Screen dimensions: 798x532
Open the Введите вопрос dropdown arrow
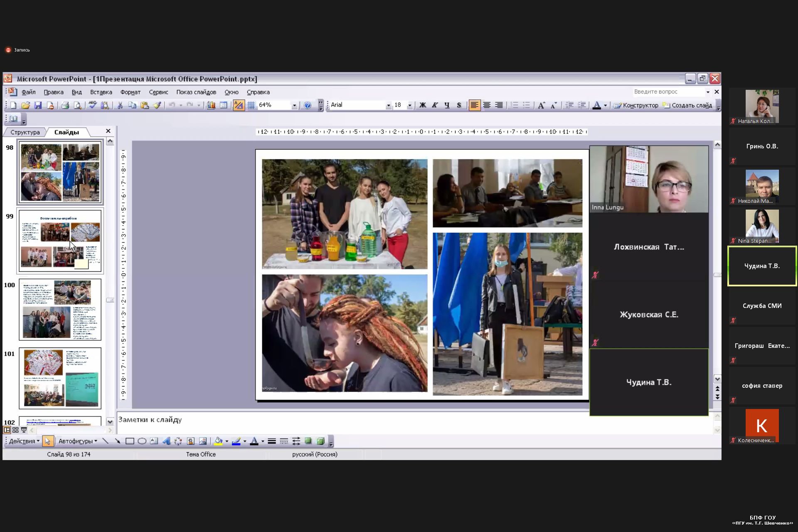708,92
